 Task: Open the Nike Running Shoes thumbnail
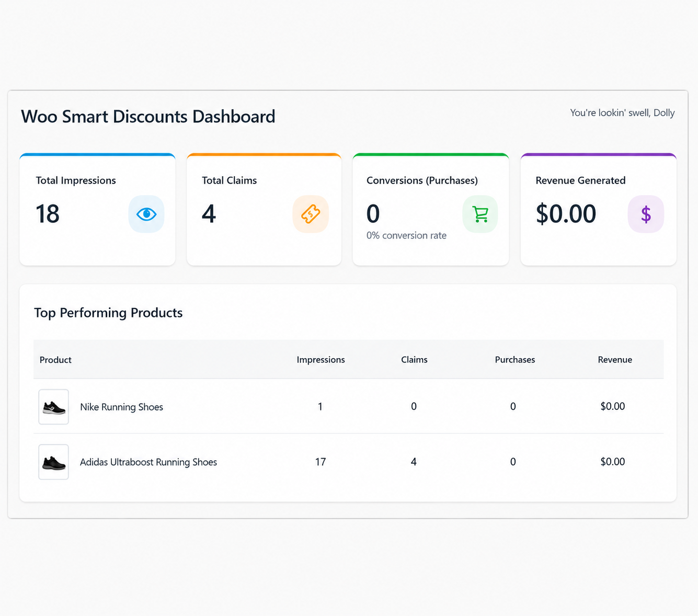click(x=54, y=407)
